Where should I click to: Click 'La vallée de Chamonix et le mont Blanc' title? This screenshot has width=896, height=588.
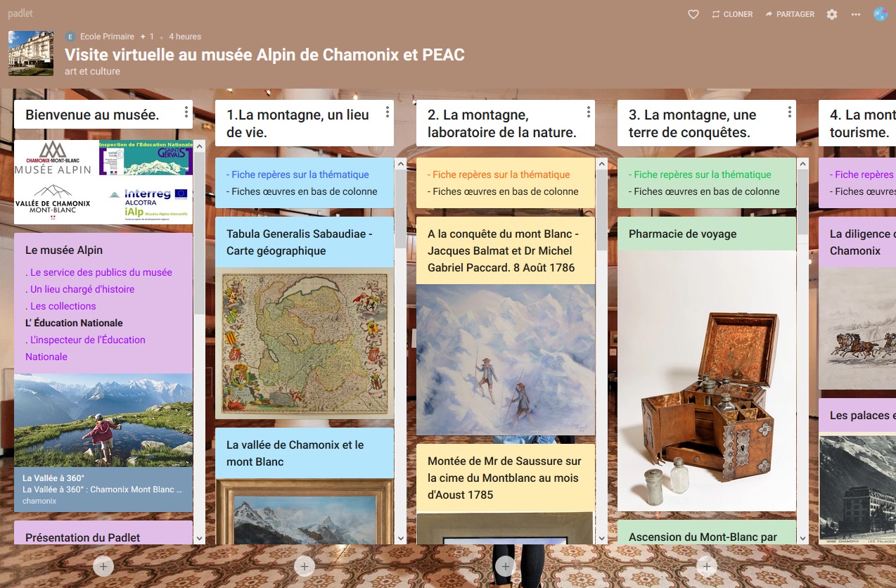[295, 453]
